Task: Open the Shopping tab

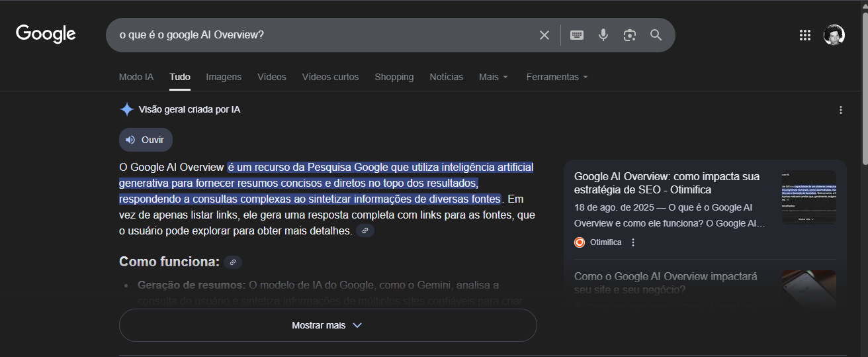Action: point(394,77)
